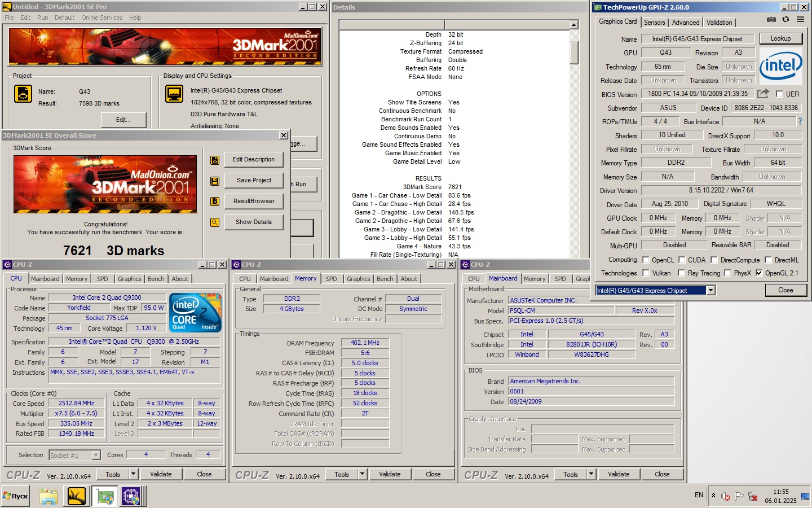Close the 3DMark2001 SE Overall Score dialog
This screenshot has width=812, height=508.
[284, 135]
